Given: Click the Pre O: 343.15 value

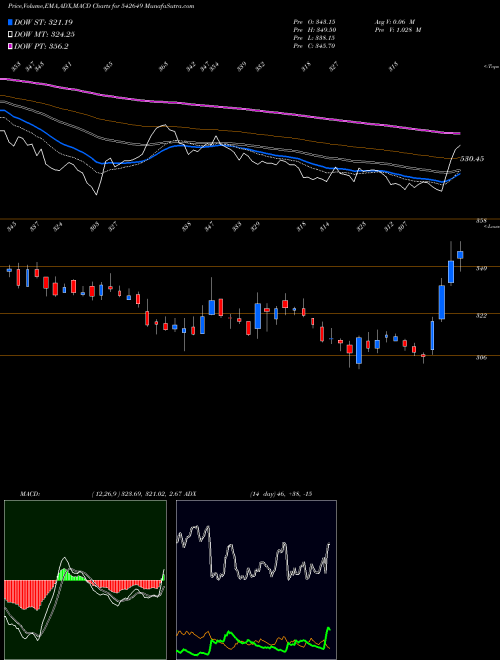Looking at the screenshot, I should [x=314, y=22].
